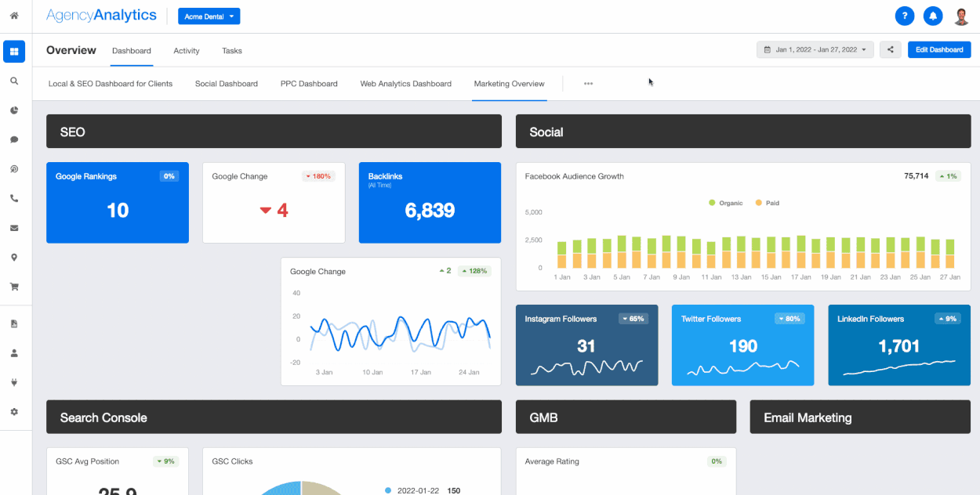Screen dimensions: 980x495
Task: Open the Share dashboard icon
Action: click(x=890, y=49)
